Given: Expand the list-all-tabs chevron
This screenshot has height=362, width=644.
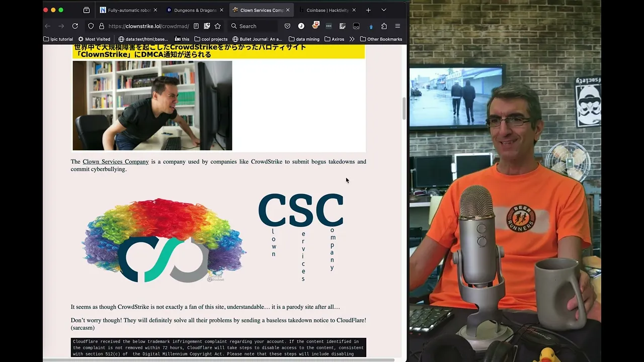Looking at the screenshot, I should tap(384, 10).
